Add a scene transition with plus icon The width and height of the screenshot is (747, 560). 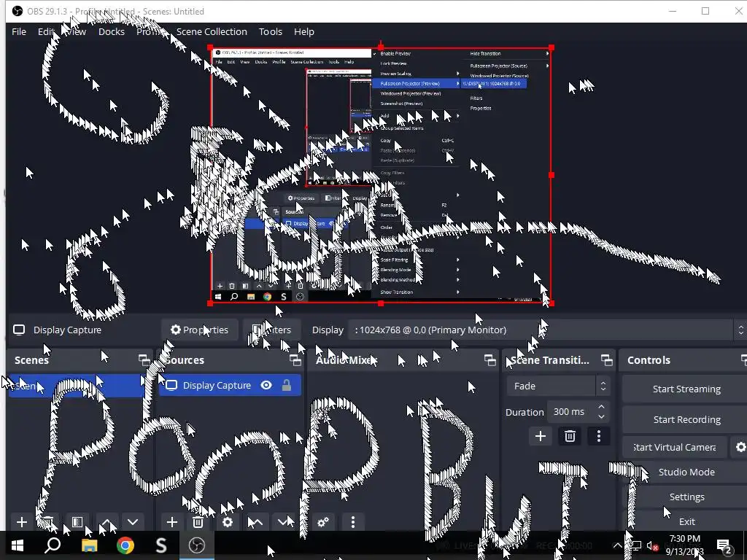tap(541, 436)
